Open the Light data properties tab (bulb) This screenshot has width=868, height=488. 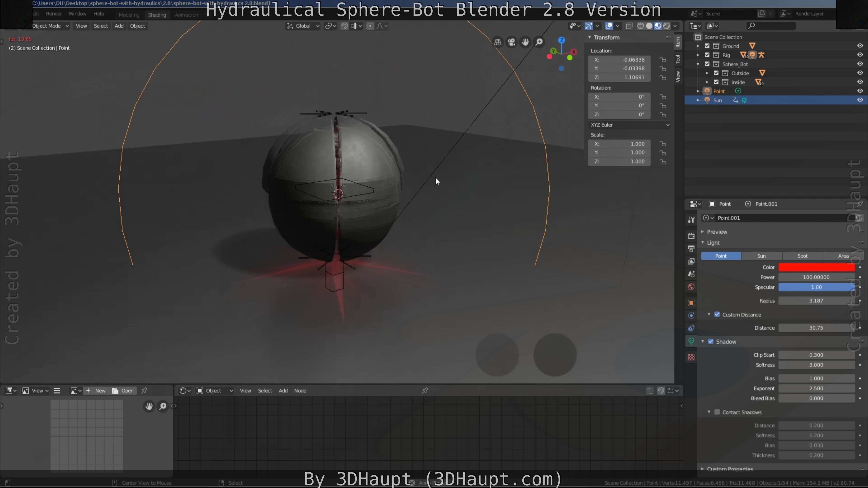coord(691,341)
